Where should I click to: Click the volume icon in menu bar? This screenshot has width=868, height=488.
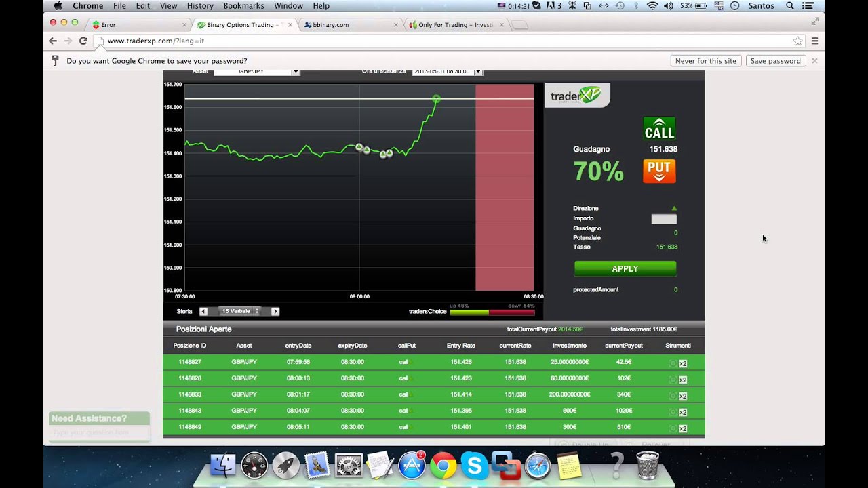tap(669, 5)
